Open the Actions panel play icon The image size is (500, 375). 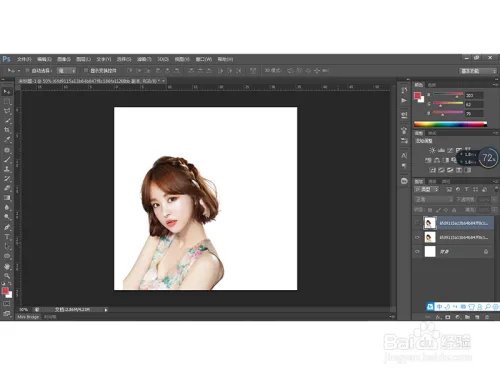tap(404, 100)
